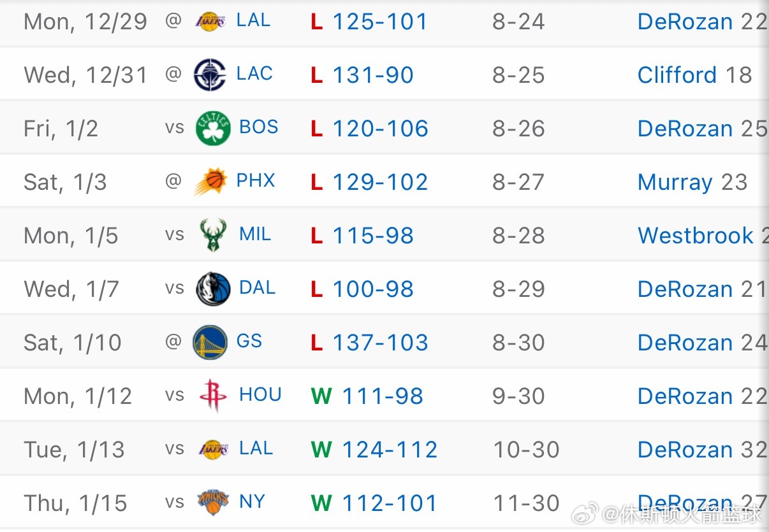This screenshot has width=769, height=532.
Task: Click the Lakers logo in the 1/13 row
Action: 212,449
